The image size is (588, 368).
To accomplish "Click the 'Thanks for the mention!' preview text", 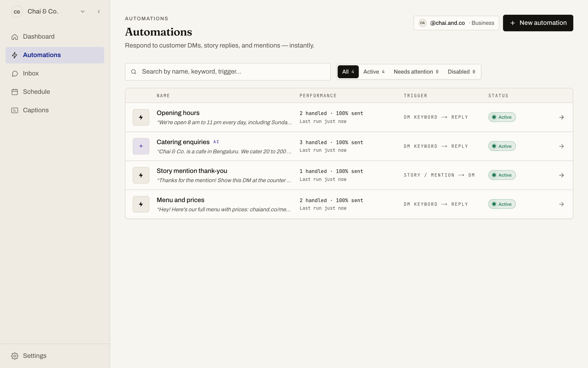I will pyautogui.click(x=224, y=181).
